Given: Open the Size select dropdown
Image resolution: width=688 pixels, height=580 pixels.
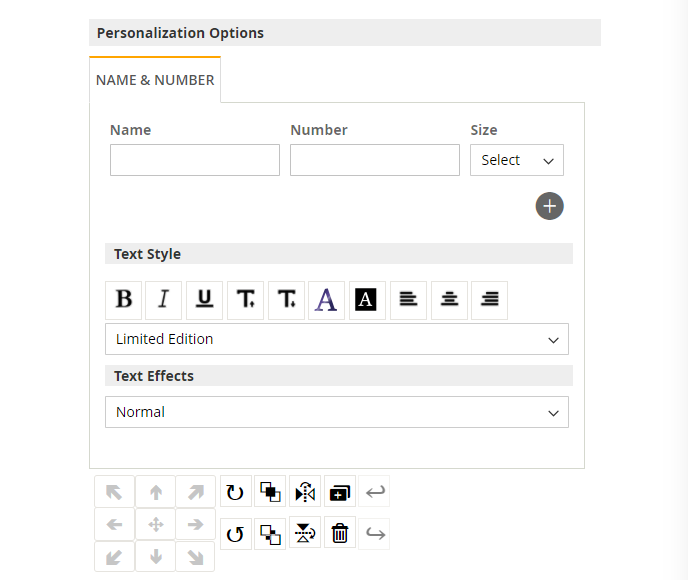Looking at the screenshot, I should [516, 160].
